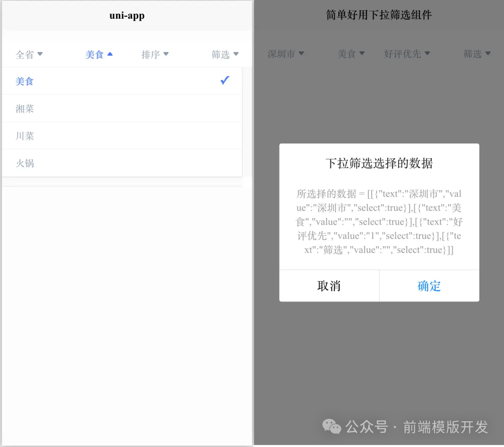Click the up arrow beside 美食 header
This screenshot has width=504, height=447.
pos(111,54)
